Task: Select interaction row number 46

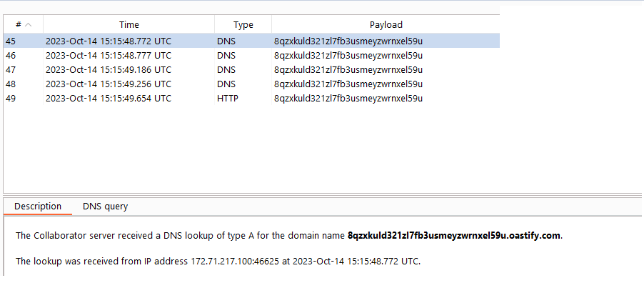Action: [251, 56]
